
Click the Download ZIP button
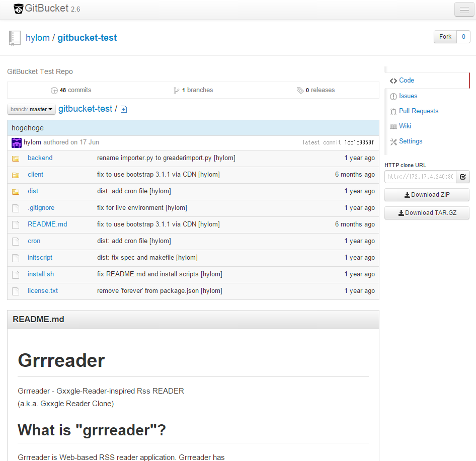tap(427, 195)
